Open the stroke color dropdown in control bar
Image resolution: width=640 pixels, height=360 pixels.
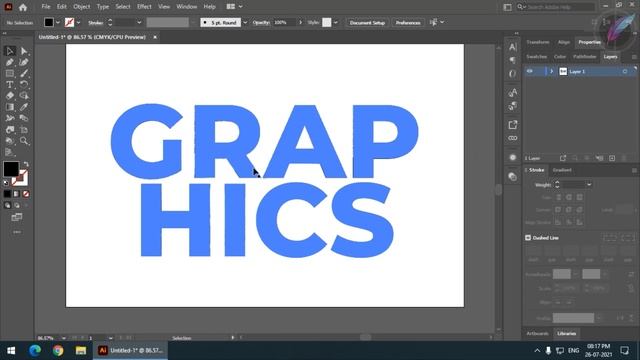point(78,22)
